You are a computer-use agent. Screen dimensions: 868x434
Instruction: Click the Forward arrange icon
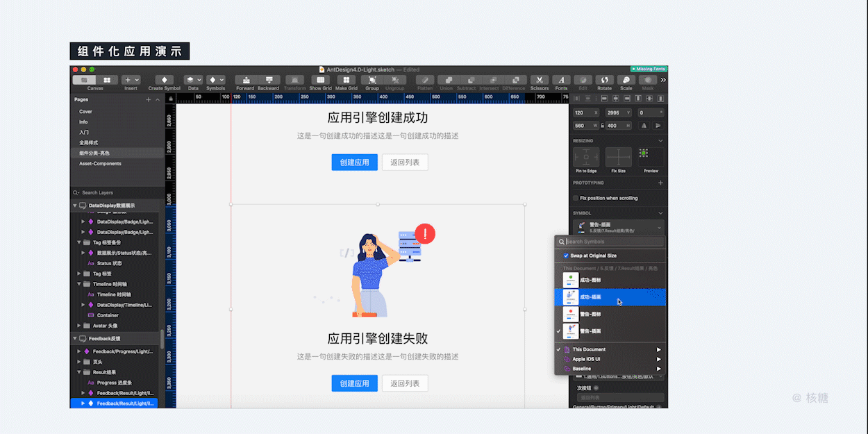[x=244, y=80]
